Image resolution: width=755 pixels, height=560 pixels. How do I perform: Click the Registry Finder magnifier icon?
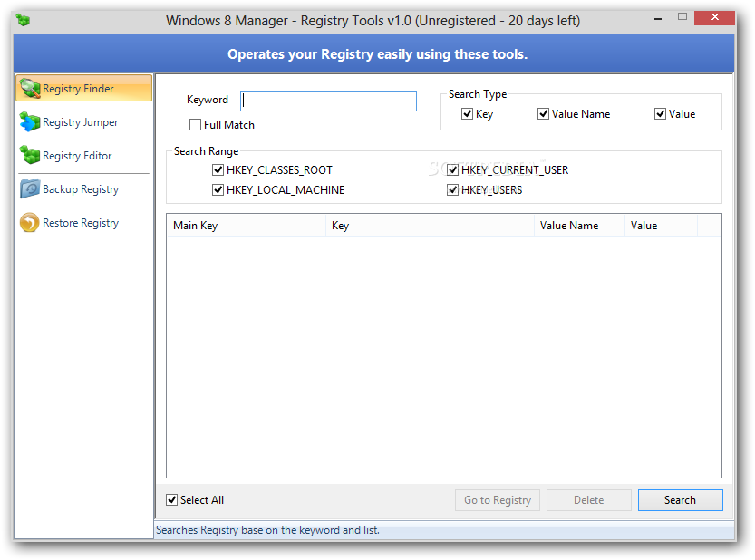pos(30,88)
